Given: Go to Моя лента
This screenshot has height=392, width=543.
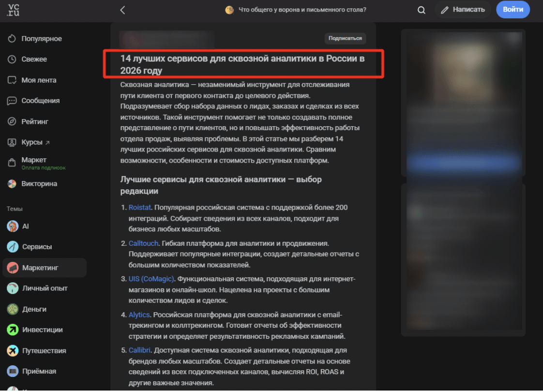Looking at the screenshot, I should click(x=39, y=80).
